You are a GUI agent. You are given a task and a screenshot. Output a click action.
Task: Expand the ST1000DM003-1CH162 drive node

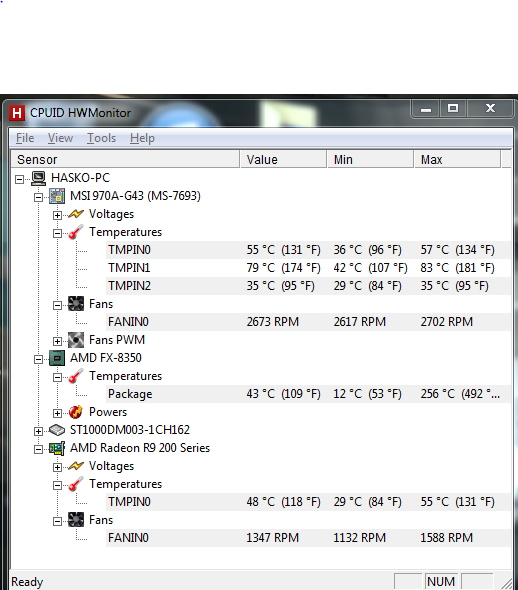(38, 431)
